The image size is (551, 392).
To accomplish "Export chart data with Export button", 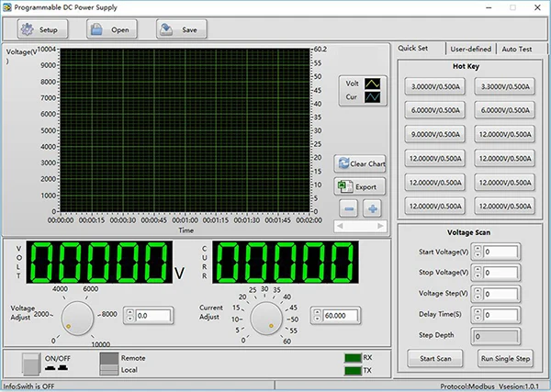I will coord(360,186).
